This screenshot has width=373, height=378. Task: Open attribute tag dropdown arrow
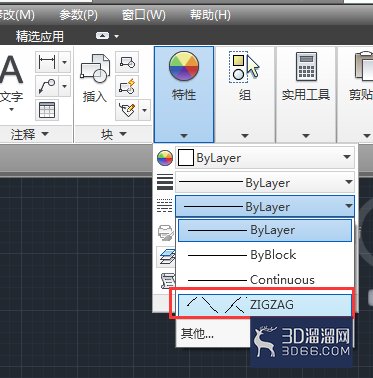tap(145, 110)
